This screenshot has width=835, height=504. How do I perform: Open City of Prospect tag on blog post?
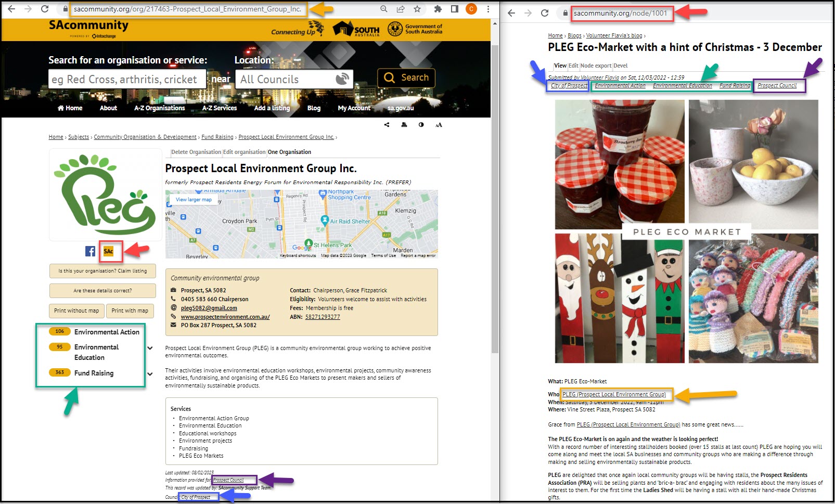569,85
